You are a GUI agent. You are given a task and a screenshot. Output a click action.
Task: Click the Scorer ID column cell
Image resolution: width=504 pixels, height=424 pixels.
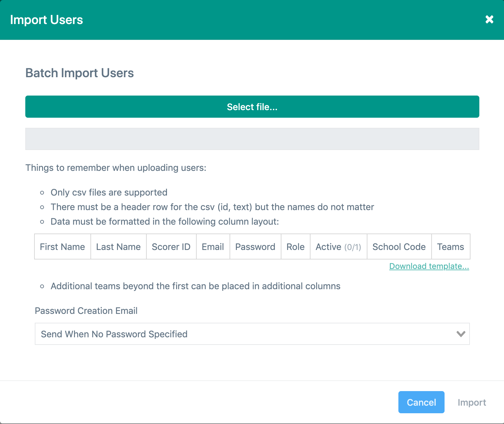(x=171, y=247)
